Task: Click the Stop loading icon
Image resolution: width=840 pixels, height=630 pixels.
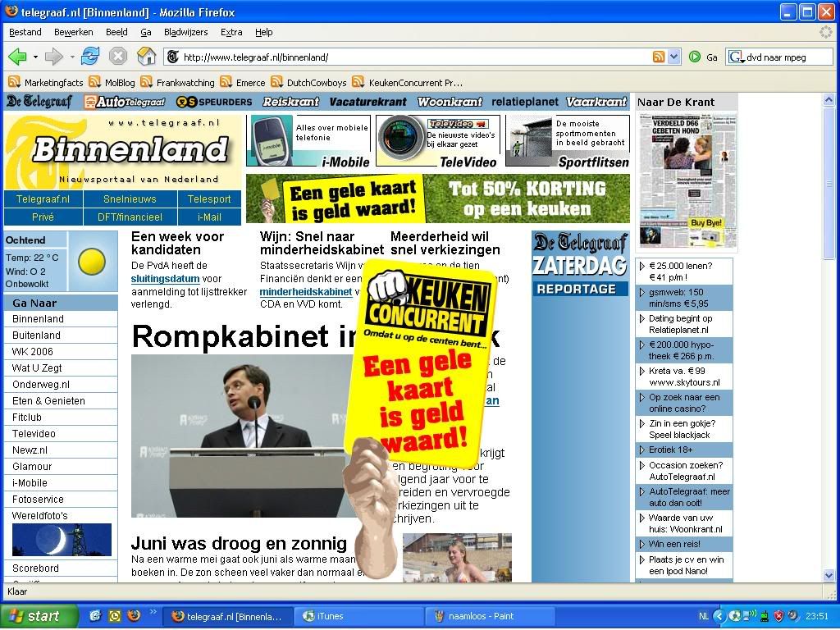Action: (118, 57)
